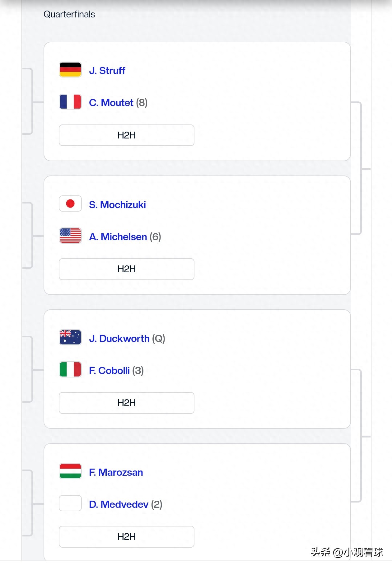This screenshot has height=566, width=392.
Task: Open H2H for Struff vs Moutet
Action: 127,135
